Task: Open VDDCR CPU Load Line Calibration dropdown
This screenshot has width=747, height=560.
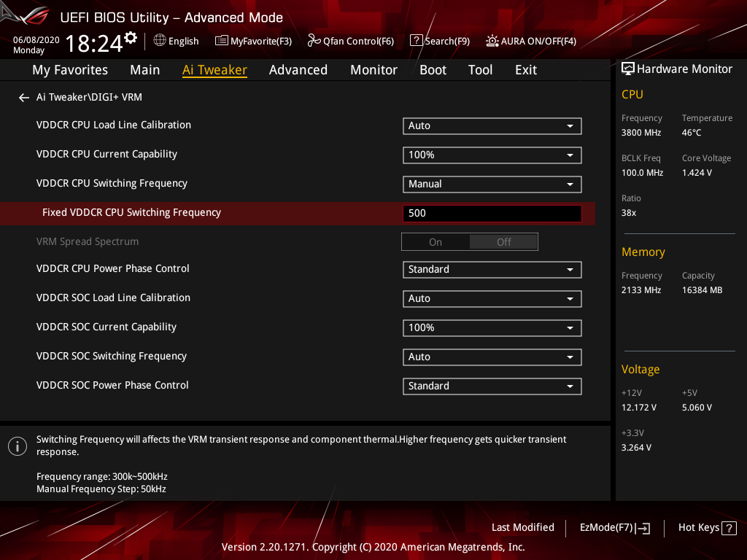Action: (492, 125)
